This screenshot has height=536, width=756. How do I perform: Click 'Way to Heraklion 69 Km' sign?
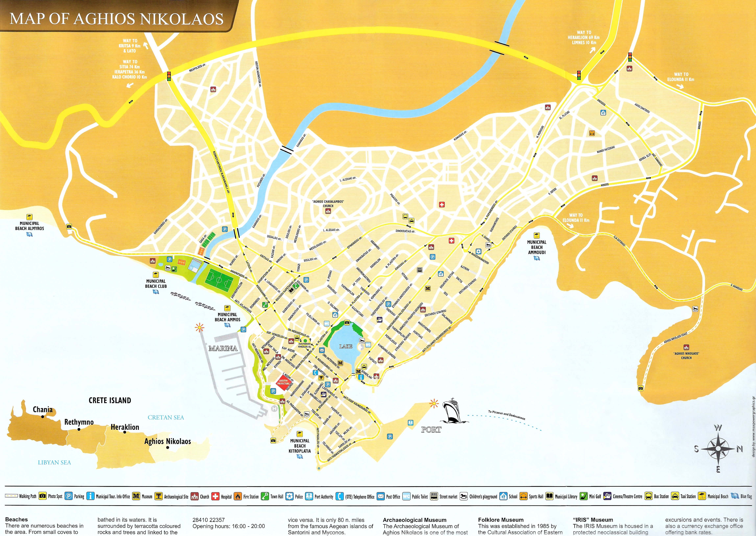coord(583,37)
